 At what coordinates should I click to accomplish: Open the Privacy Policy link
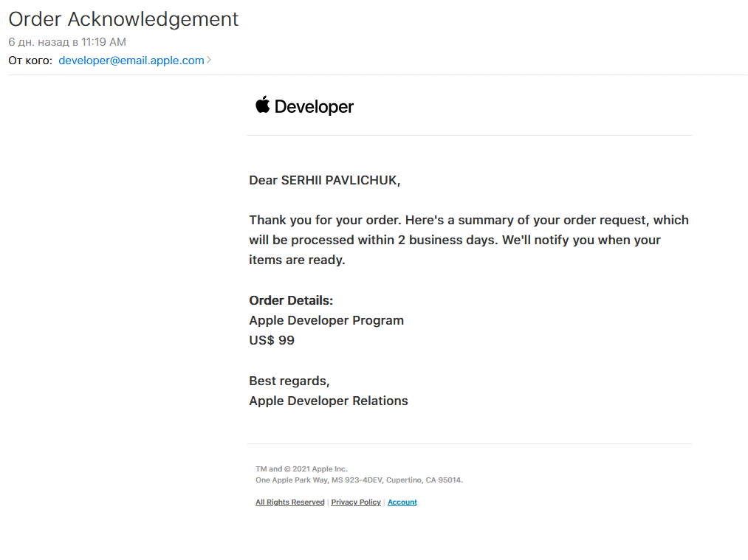(x=356, y=502)
